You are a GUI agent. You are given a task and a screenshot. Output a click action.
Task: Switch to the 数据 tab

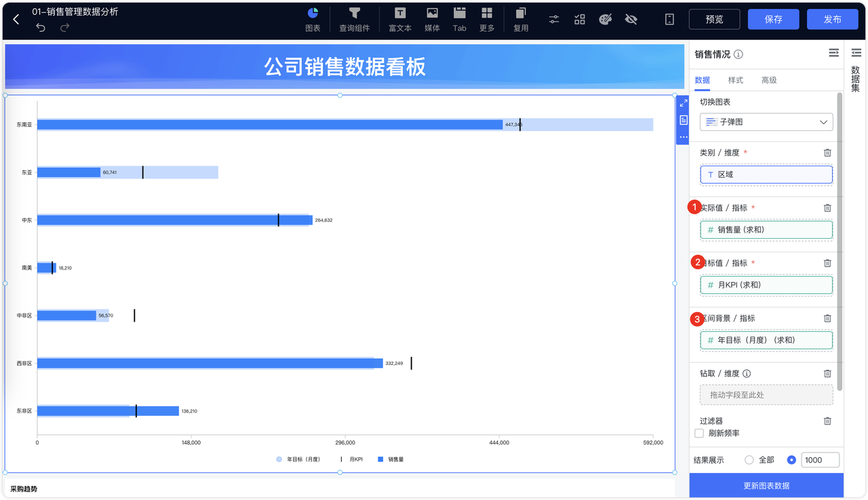(703, 80)
